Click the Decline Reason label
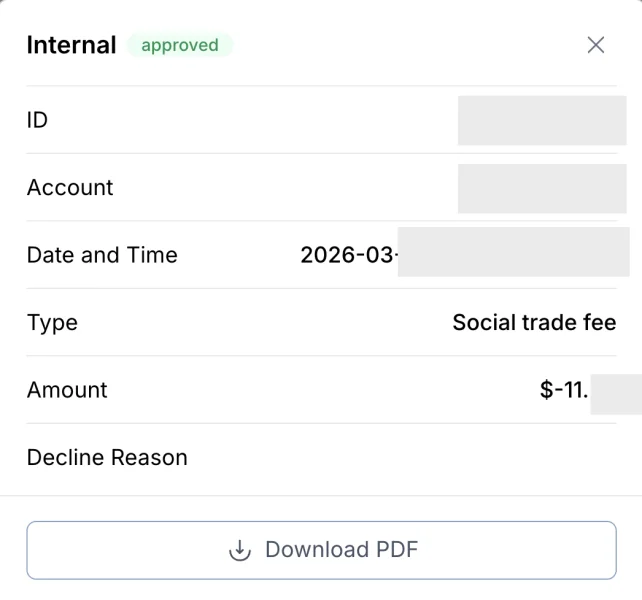Screen dimensions: 642x600 coord(107,458)
